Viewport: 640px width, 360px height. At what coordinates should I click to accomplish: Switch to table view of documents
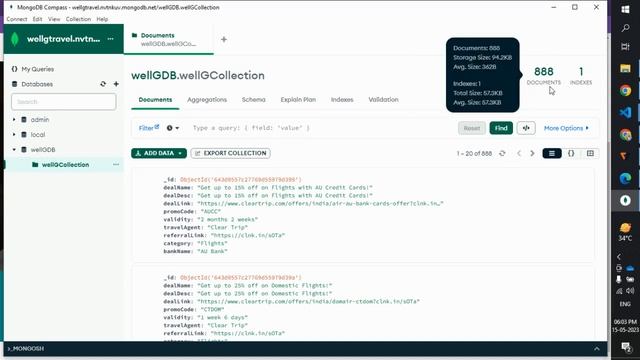pos(590,153)
